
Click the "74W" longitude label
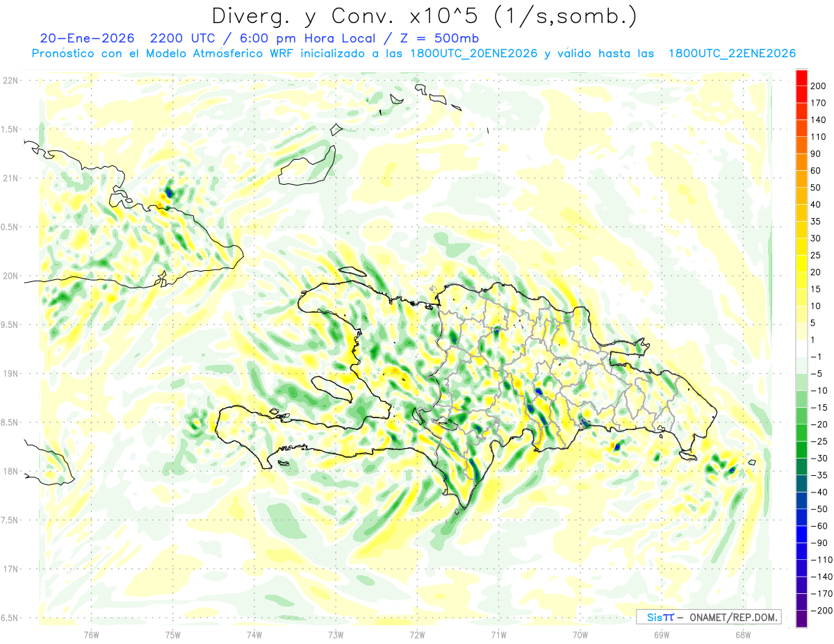tap(254, 634)
